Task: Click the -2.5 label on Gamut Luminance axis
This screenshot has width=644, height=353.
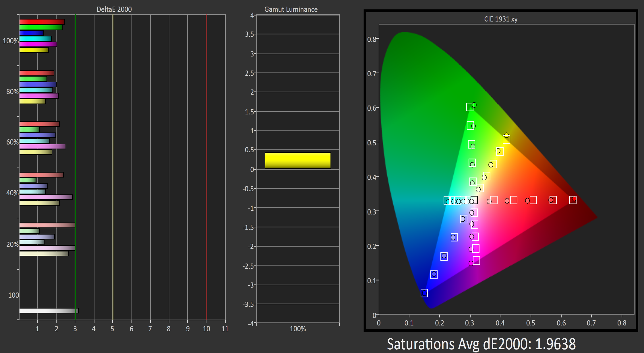Action: pyautogui.click(x=248, y=266)
